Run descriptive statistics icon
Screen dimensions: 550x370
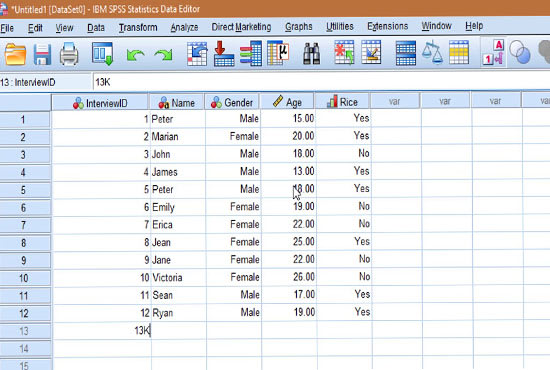tap(278, 53)
